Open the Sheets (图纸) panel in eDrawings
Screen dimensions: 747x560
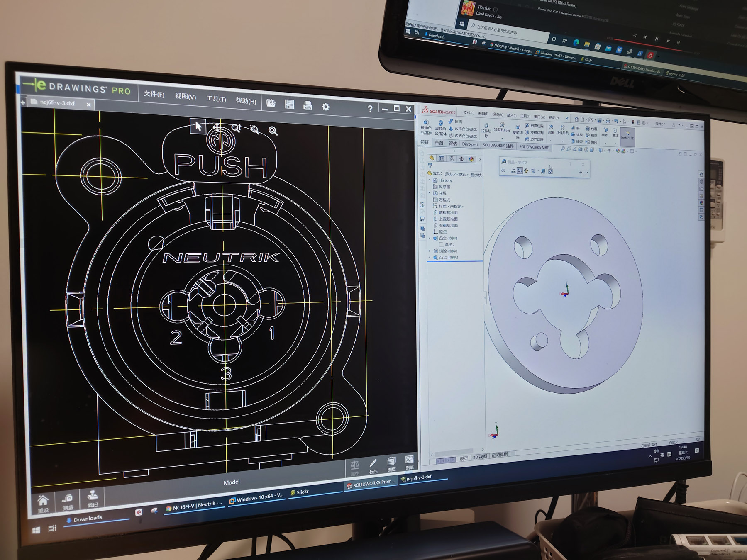click(x=410, y=462)
